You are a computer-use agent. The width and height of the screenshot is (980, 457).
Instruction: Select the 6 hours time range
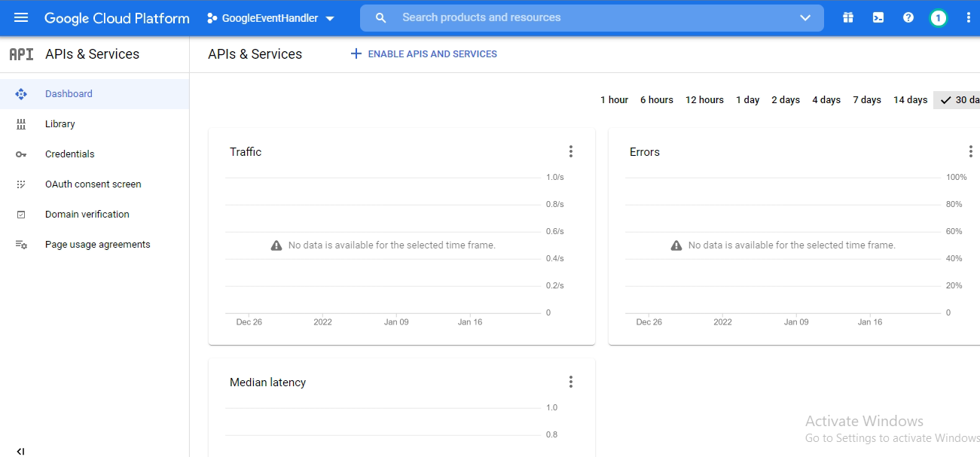pos(657,100)
